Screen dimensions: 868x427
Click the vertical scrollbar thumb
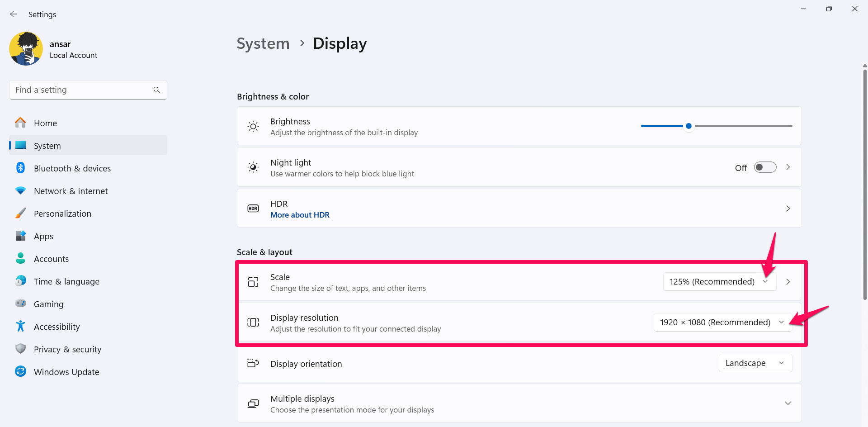pos(865,185)
